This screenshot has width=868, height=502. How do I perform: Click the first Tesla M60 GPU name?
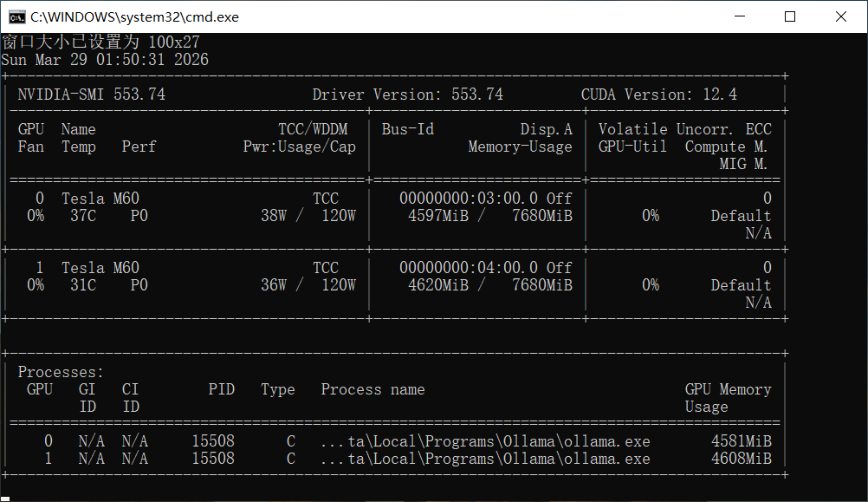pos(100,199)
